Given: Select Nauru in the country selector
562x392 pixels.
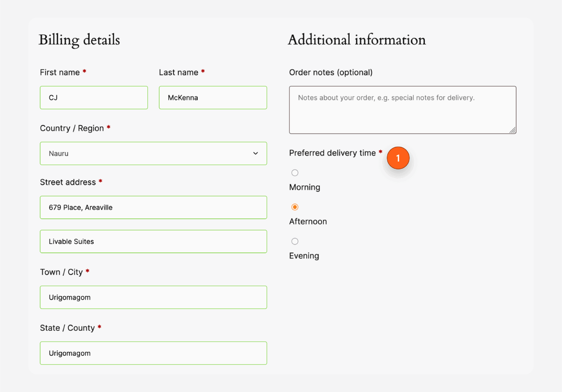Looking at the screenshot, I should pos(153,154).
